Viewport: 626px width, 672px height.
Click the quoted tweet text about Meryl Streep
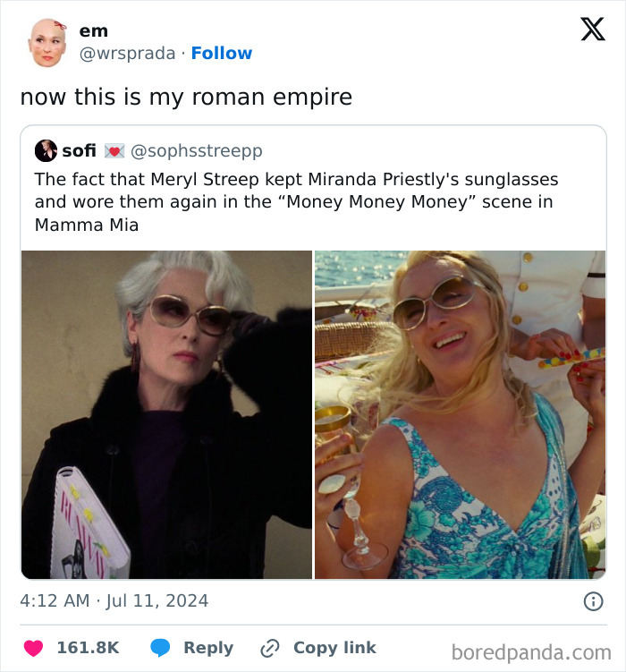coord(295,201)
